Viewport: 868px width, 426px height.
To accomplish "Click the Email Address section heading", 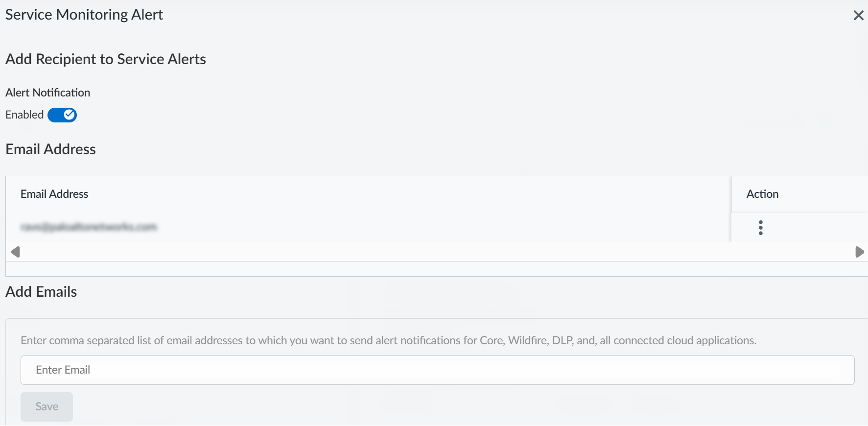I will coord(51,149).
